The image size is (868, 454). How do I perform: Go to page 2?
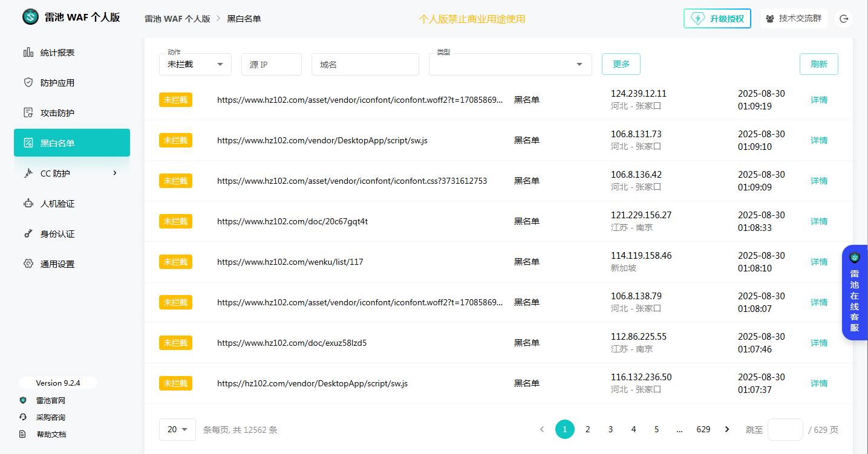587,429
